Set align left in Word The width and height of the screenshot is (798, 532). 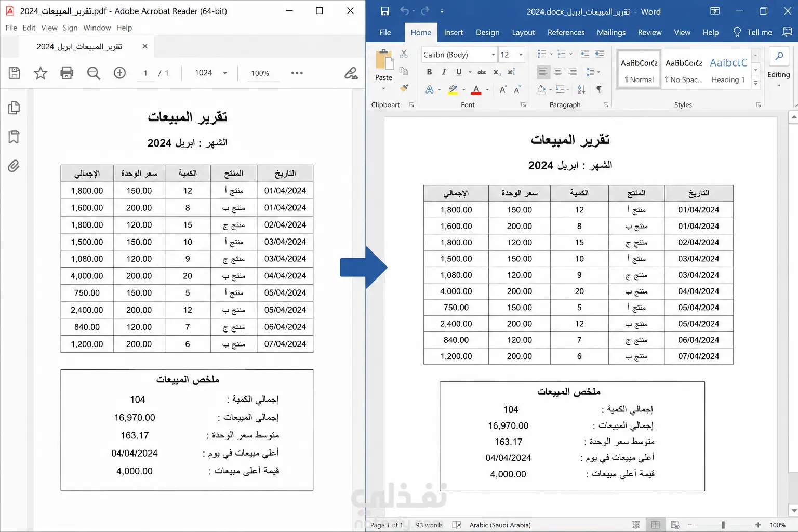[x=543, y=72]
